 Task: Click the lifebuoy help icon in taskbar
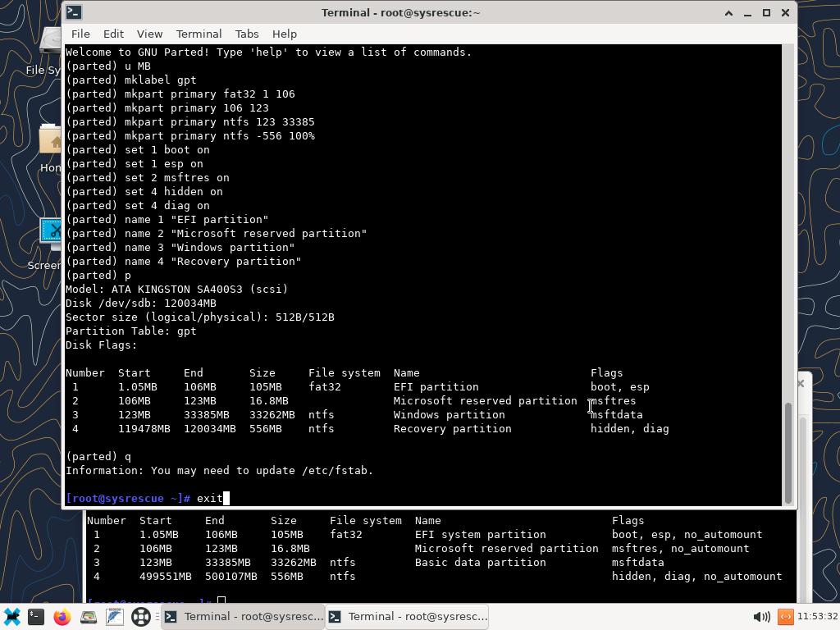point(140,617)
